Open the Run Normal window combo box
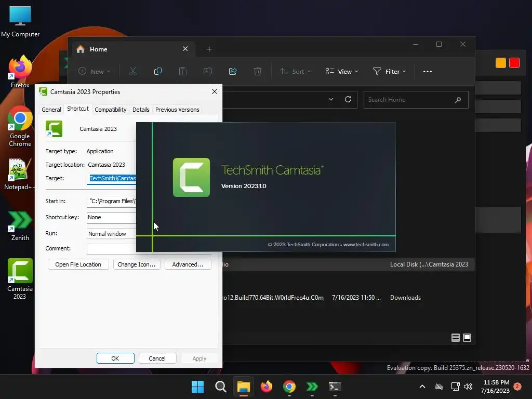The width and height of the screenshot is (532, 399). (111, 234)
